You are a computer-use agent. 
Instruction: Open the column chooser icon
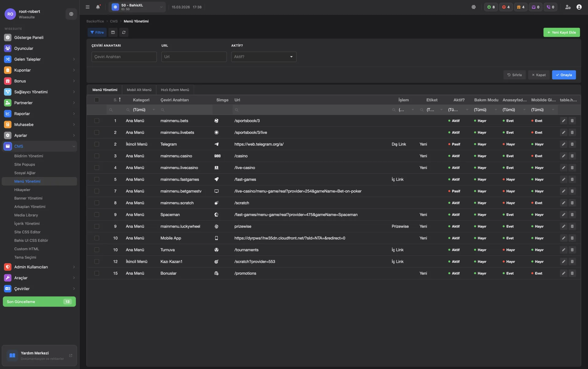click(x=113, y=32)
